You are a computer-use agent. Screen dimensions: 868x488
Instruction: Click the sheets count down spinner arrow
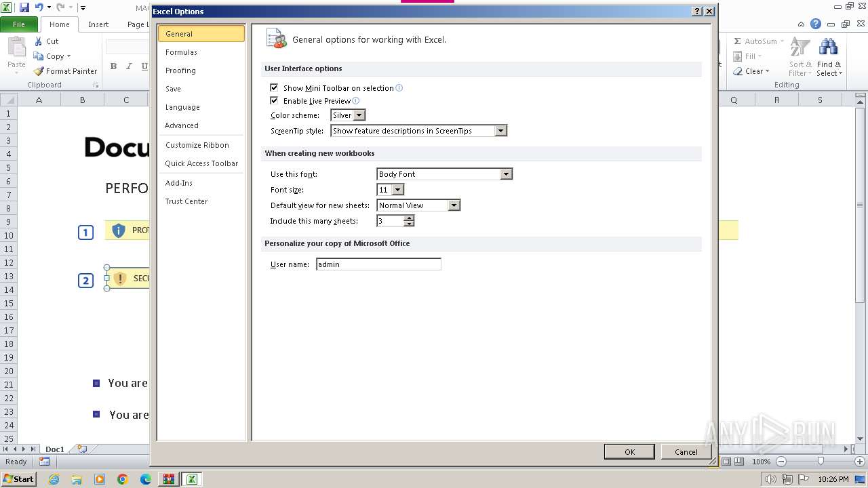[x=408, y=224]
